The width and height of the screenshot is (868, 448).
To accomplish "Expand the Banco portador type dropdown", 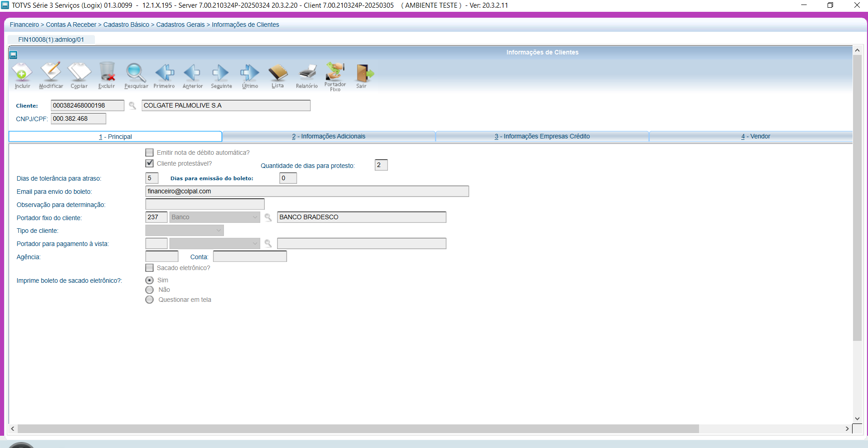I will point(214,217).
